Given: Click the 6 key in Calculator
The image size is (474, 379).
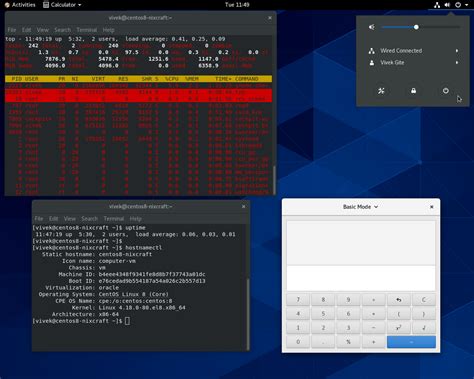Looking at the screenshot, I should [348, 314].
